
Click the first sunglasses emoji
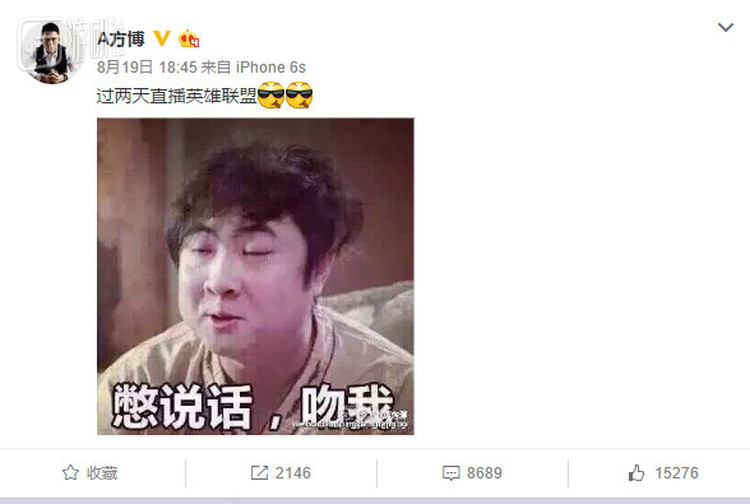271,95
